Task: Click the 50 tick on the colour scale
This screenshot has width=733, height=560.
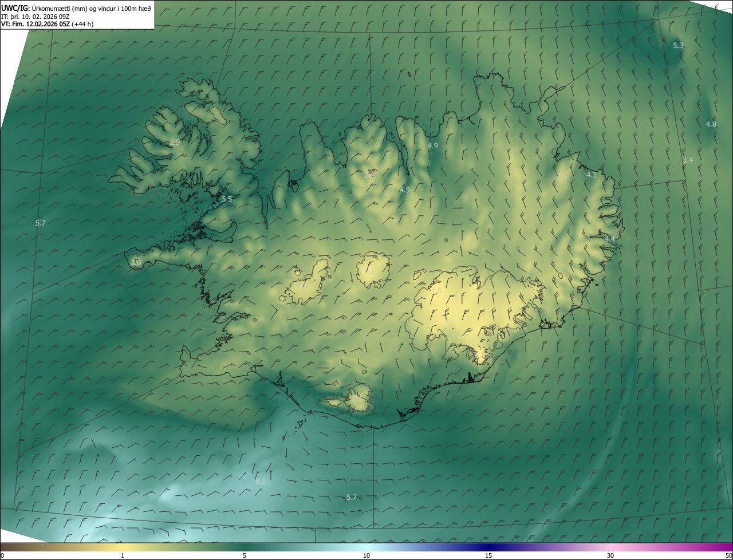Action: tap(728, 555)
